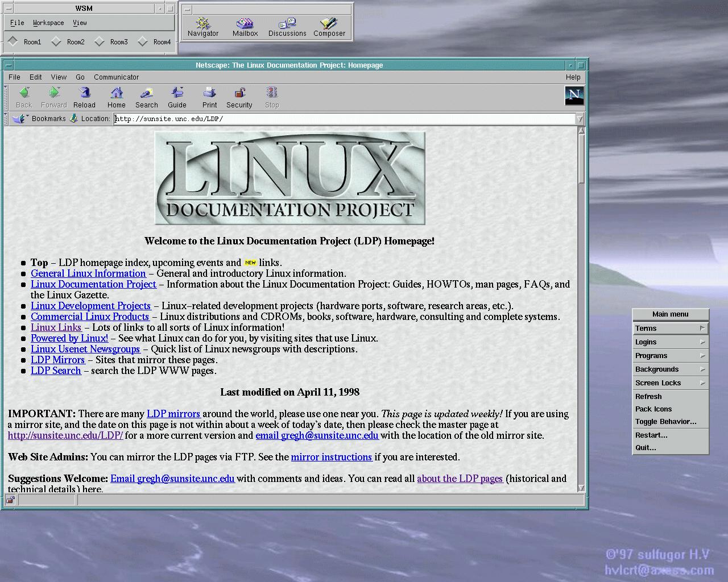The image size is (728, 582).
Task: Choose Quit from the Main menu
Action: (x=671, y=447)
